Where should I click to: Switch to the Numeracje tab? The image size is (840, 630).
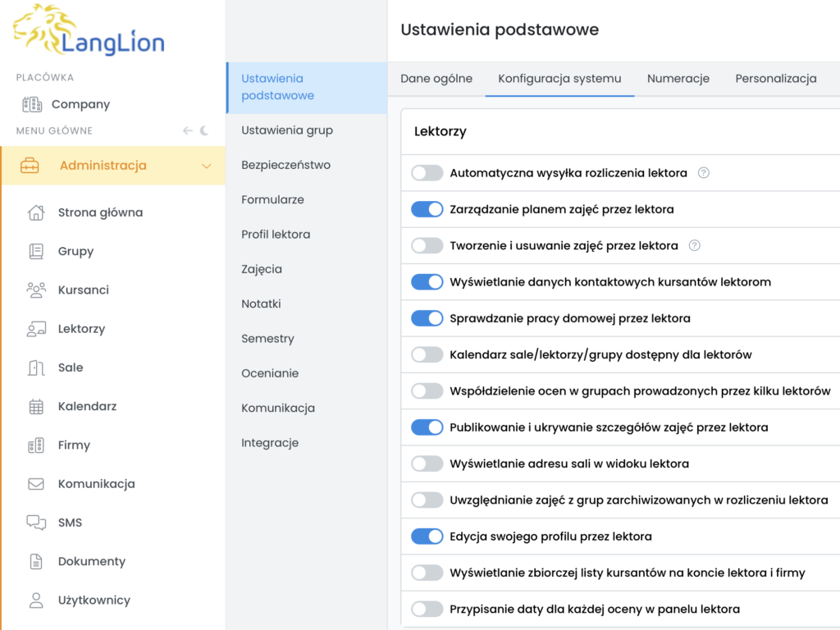point(678,79)
